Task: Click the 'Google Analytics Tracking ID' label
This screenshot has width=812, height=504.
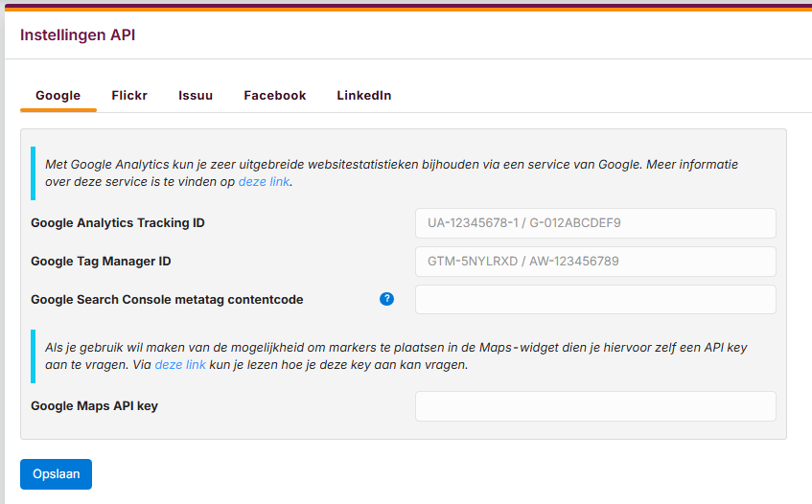Action: (118, 223)
